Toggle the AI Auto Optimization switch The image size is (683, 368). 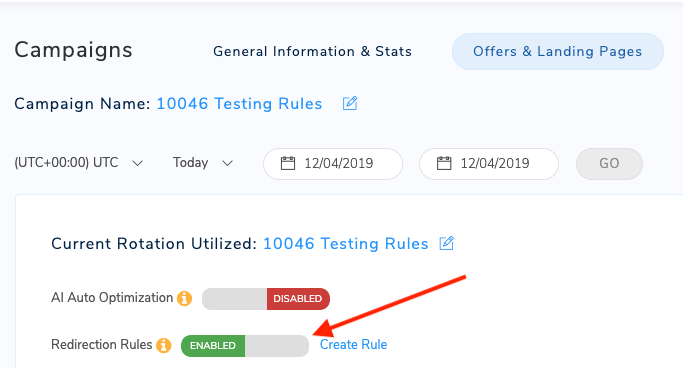(266, 299)
